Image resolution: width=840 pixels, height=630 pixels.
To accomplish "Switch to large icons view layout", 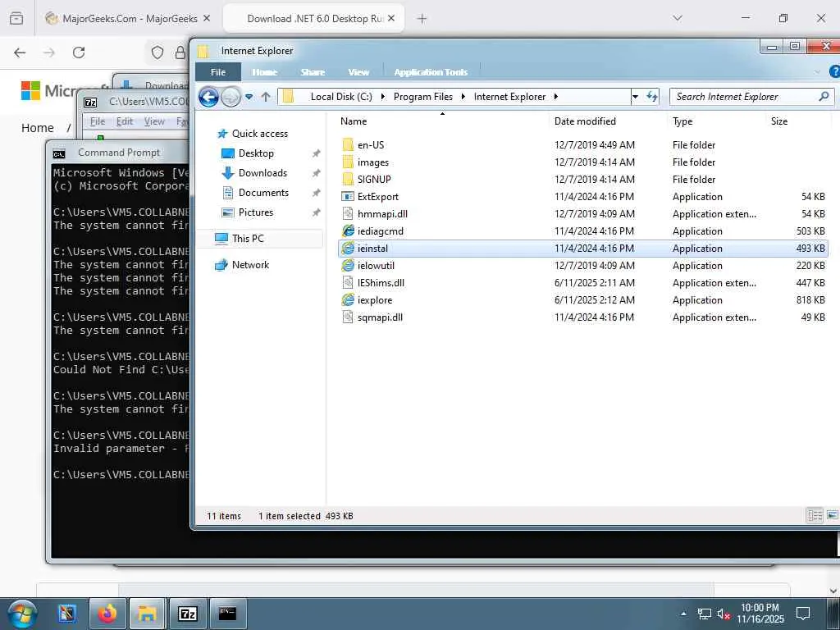I will [832, 515].
